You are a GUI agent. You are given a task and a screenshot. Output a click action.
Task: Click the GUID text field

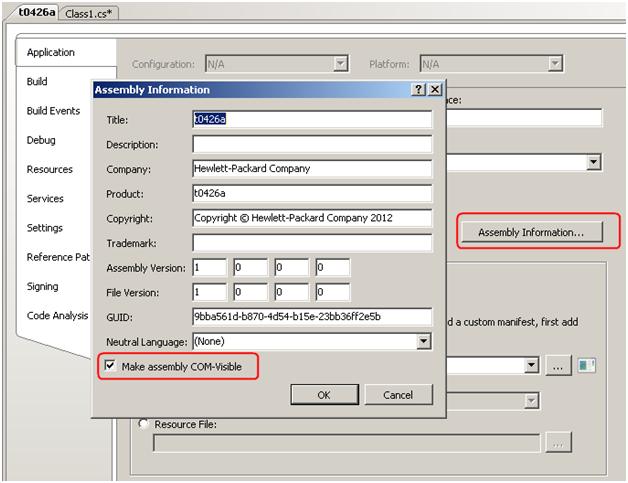click(x=311, y=317)
